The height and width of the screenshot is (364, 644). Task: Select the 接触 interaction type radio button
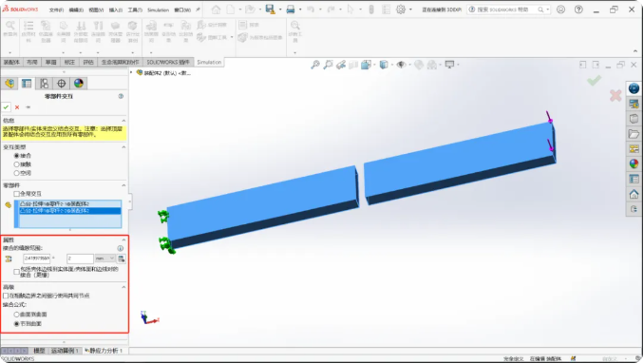(17, 164)
